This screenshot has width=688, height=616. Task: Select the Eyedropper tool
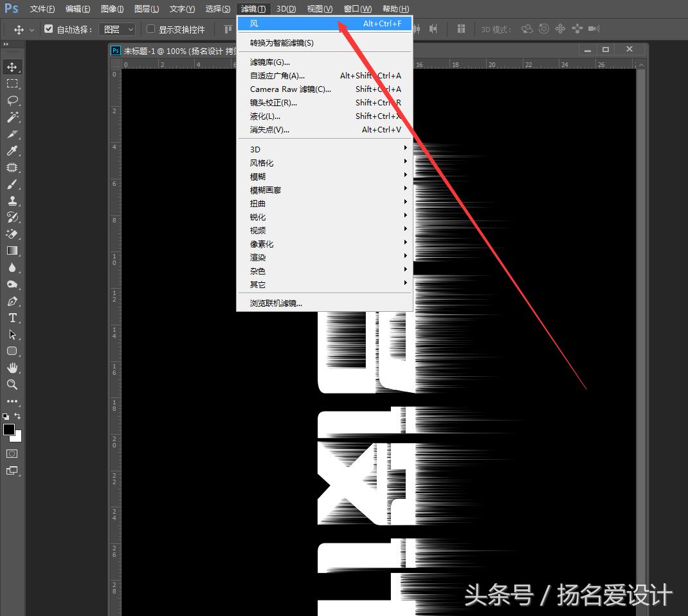click(13, 151)
